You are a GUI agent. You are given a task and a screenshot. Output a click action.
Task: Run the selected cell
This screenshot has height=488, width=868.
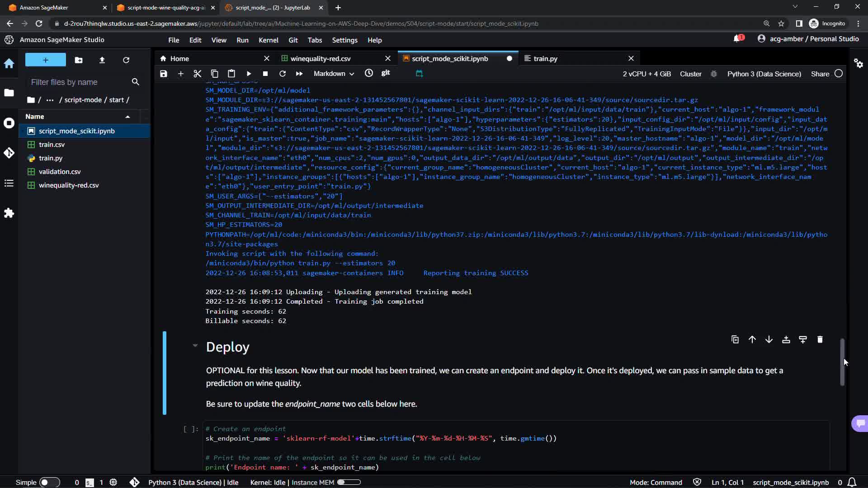coord(249,74)
